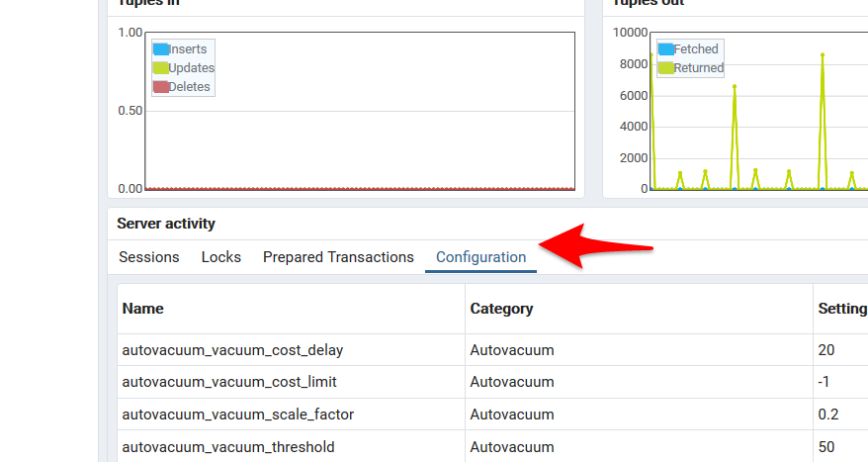Open the Locks tab
Image resolution: width=868 pixels, height=462 pixels.
pos(220,257)
